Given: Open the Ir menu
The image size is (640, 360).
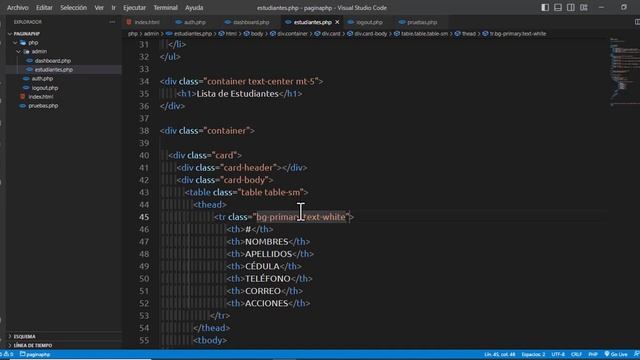Looking at the screenshot, I should click(113, 8).
